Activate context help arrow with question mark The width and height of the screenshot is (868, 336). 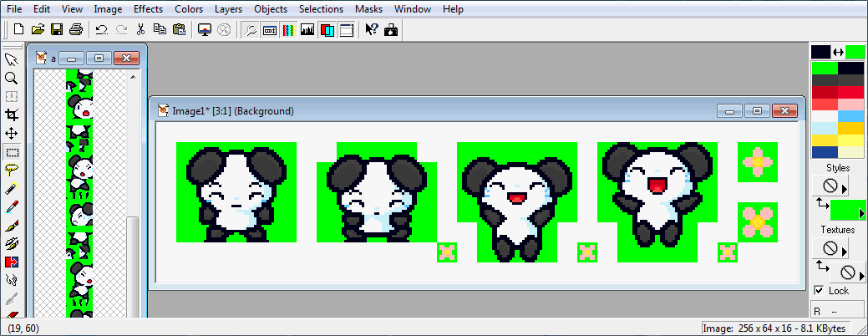coord(372,30)
